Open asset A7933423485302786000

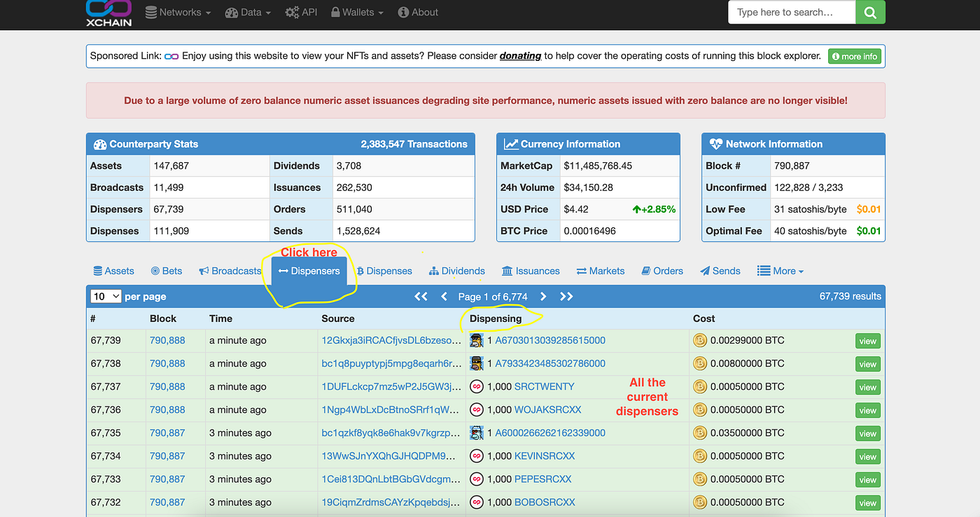point(550,364)
